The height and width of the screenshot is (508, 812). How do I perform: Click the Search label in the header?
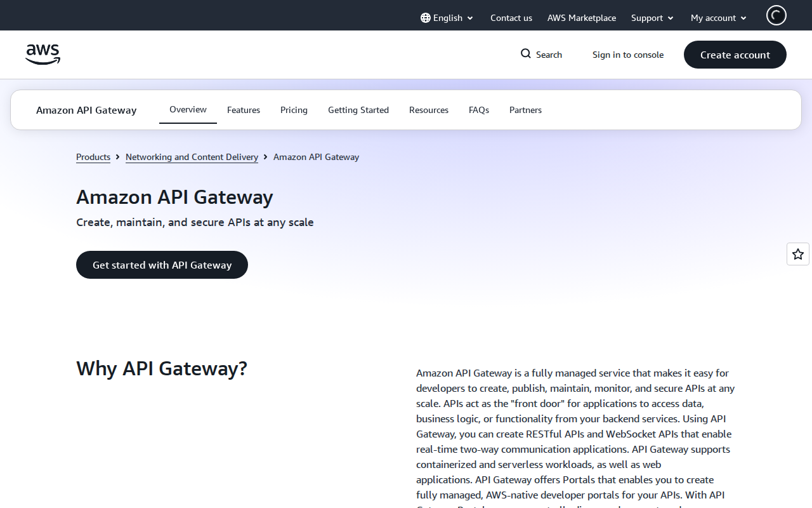[549, 55]
